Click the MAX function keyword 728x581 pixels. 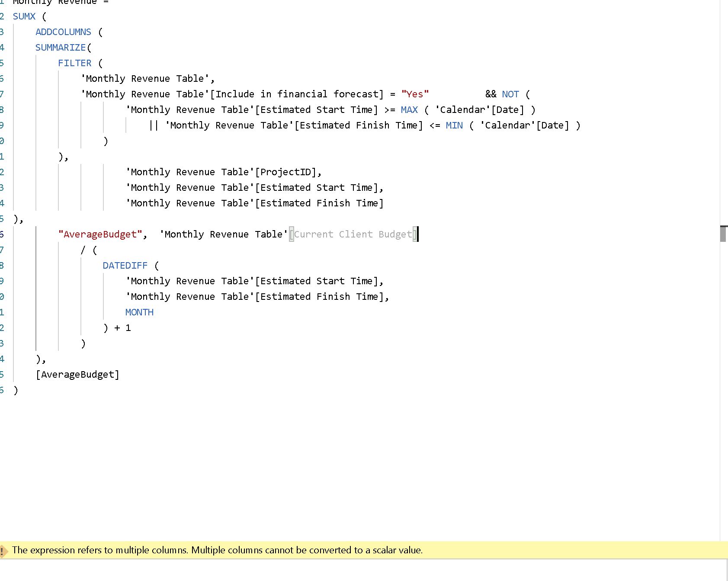coord(409,110)
